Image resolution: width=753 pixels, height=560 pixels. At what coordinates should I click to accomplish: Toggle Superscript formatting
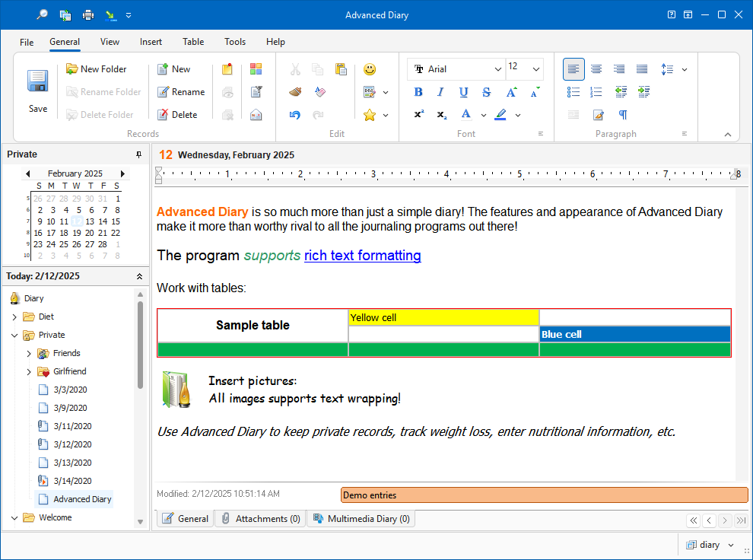pos(419,114)
